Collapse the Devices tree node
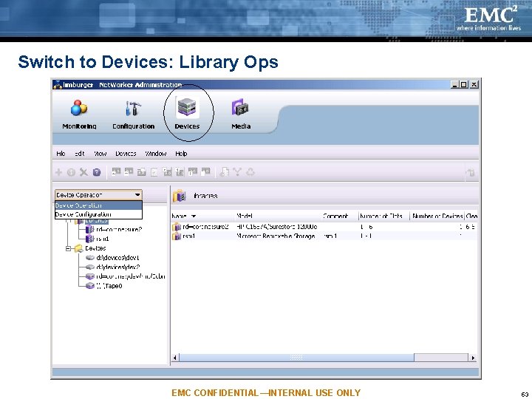Viewport: 532px width, 399px height. (68, 248)
